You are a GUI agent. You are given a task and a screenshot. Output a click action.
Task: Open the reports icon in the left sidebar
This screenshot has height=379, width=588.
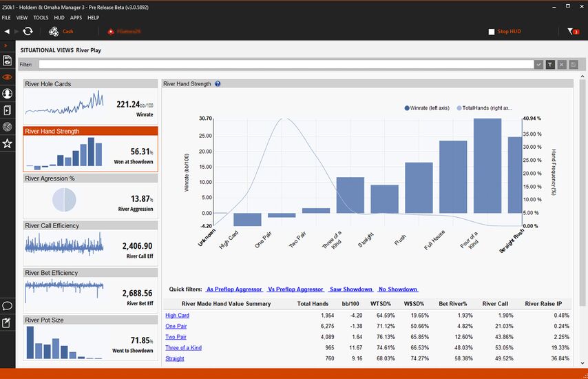coord(8,61)
